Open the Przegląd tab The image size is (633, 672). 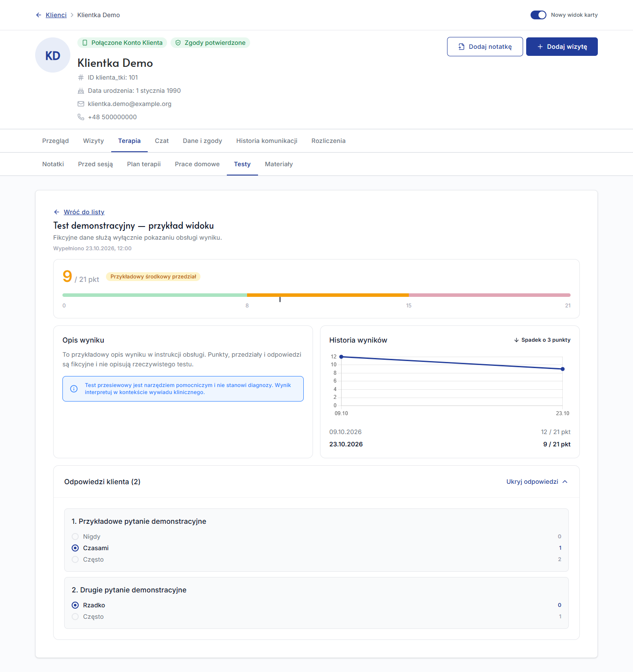coord(55,141)
